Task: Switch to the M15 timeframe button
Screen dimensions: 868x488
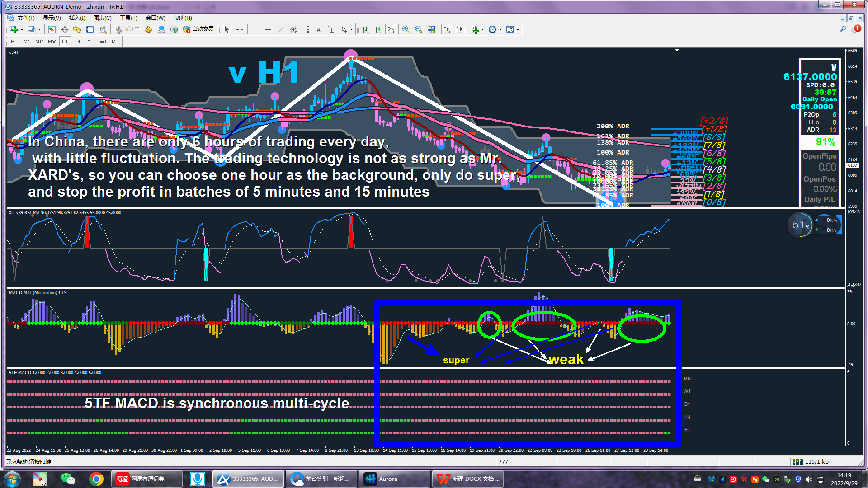Action: (x=39, y=42)
